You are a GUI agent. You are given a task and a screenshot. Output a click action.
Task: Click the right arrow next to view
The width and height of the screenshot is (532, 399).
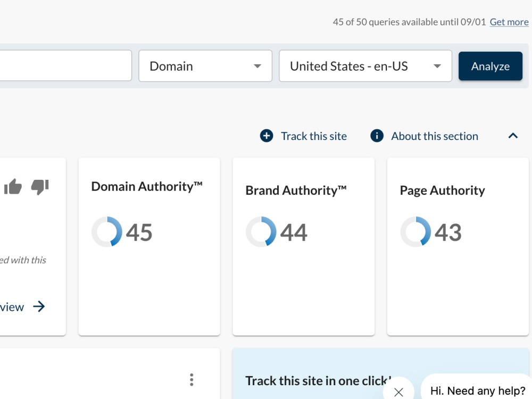[x=39, y=306]
